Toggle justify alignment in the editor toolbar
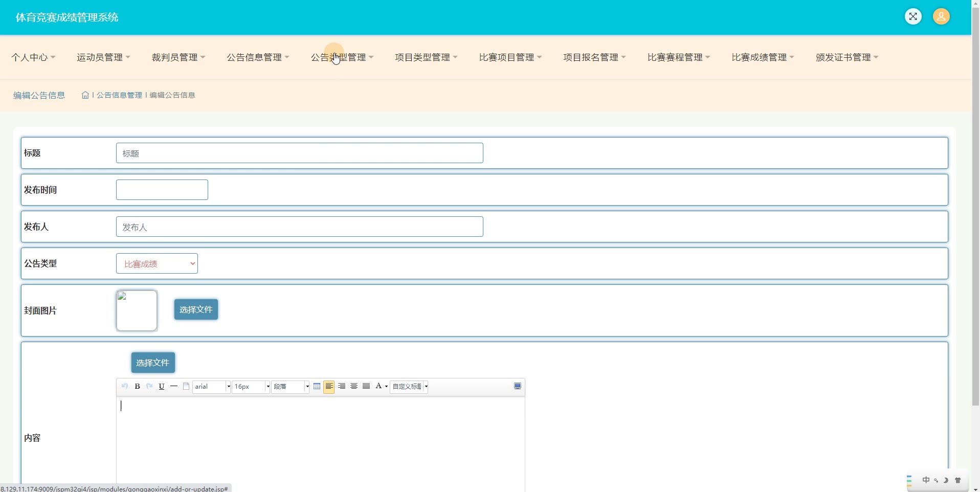Screen dimensions: 980x492 point(366,386)
